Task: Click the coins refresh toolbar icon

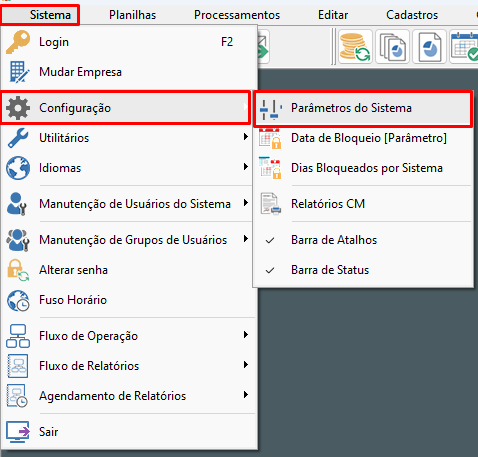Action: pos(355,47)
